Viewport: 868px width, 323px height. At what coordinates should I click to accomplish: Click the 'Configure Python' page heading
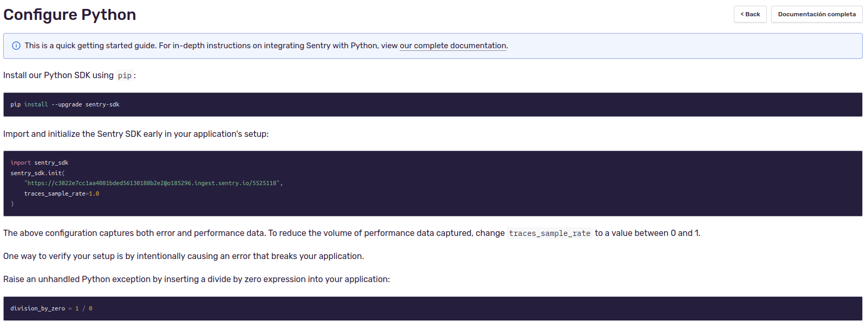click(70, 15)
